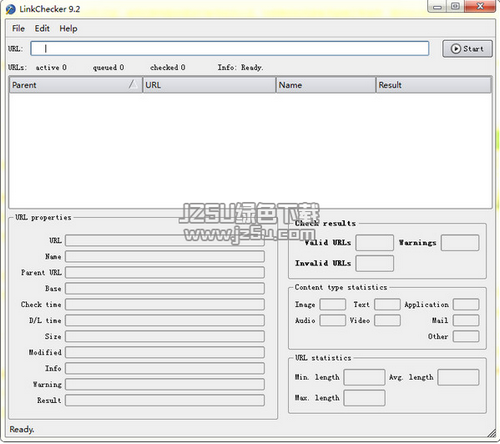Click the sort arrow in Parent header

click(133, 84)
